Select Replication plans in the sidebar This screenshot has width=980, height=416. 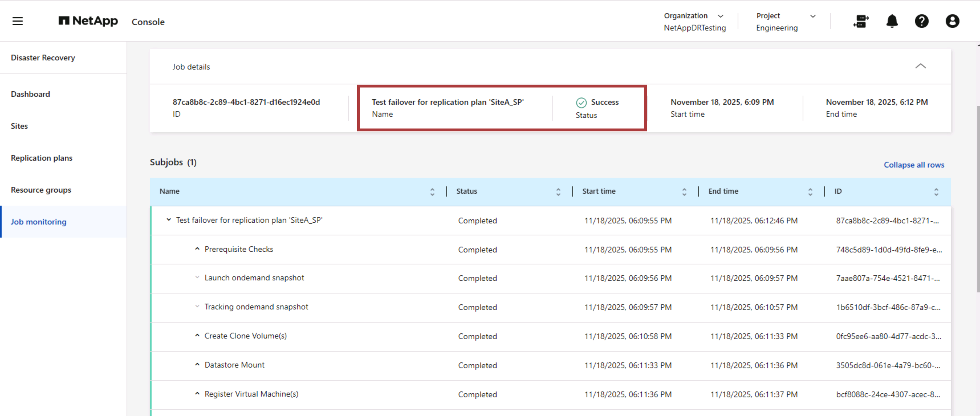pyautogui.click(x=41, y=158)
